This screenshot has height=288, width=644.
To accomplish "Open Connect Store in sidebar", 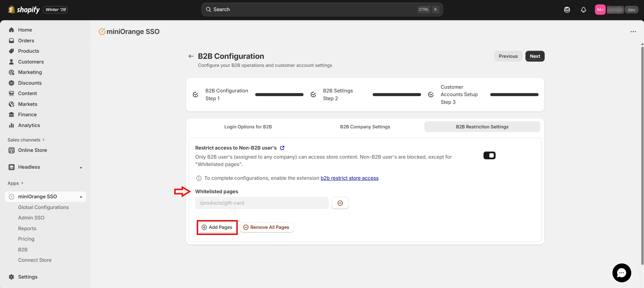I will tap(35, 260).
